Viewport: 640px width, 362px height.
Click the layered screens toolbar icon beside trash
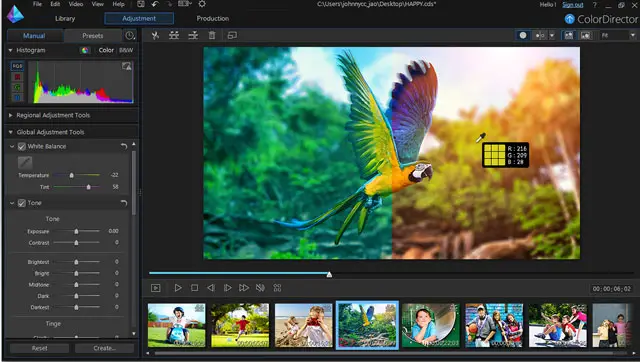point(232,36)
